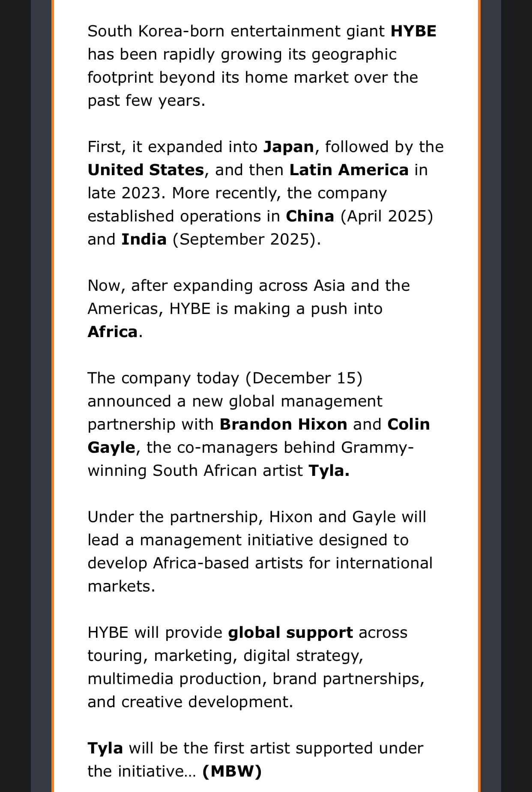Viewport: 532px width, 792px height.
Task: Click Tyla at start of last paragraph
Action: tap(105, 748)
